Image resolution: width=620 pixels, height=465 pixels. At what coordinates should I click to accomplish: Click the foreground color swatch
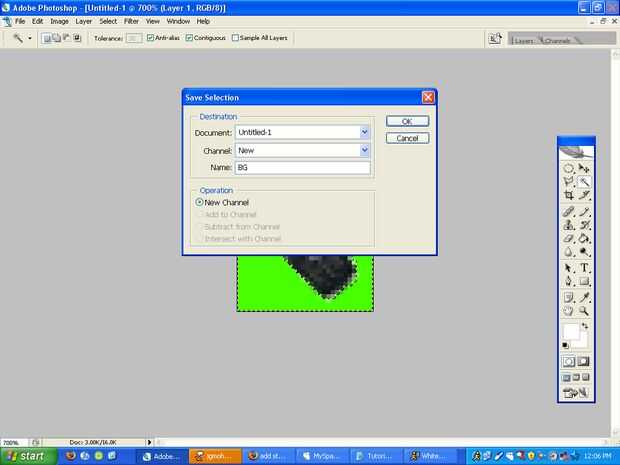coord(571,331)
